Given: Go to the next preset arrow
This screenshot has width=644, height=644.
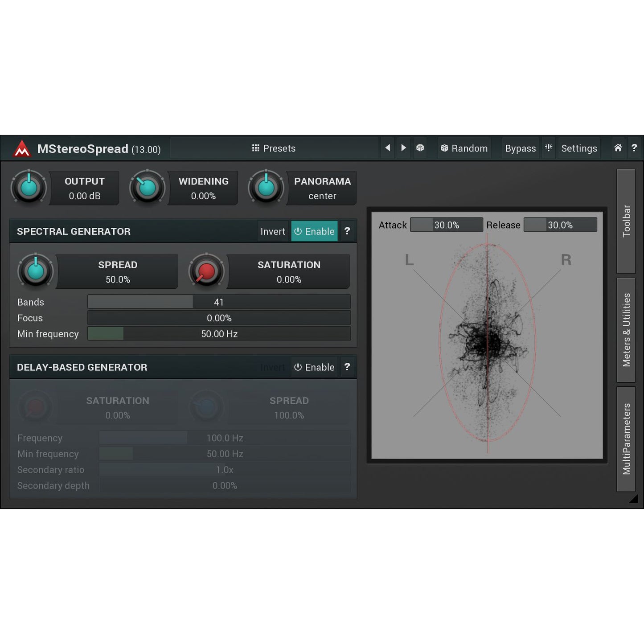Looking at the screenshot, I should [x=403, y=148].
